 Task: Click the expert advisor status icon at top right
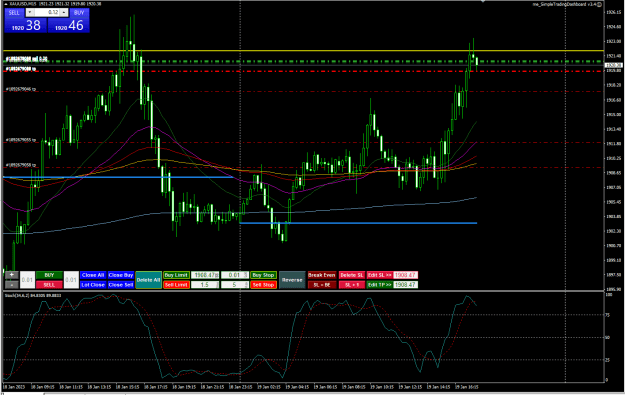click(599, 4)
